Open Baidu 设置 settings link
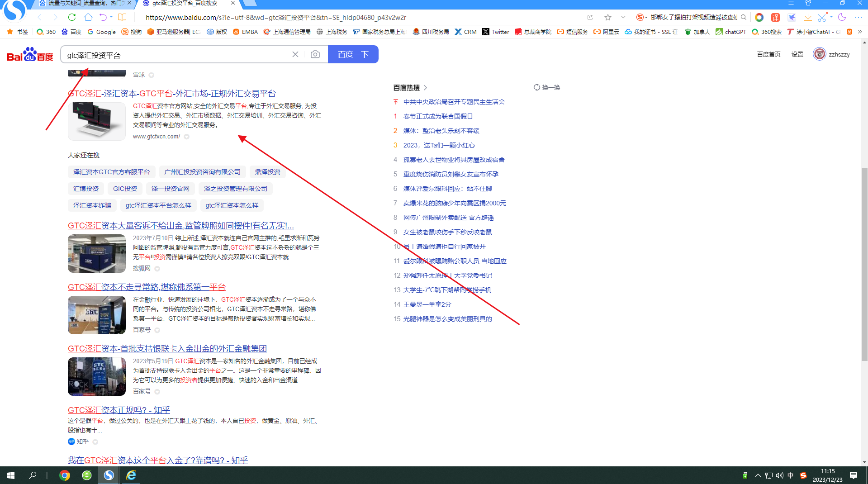868x484 pixels. [797, 54]
